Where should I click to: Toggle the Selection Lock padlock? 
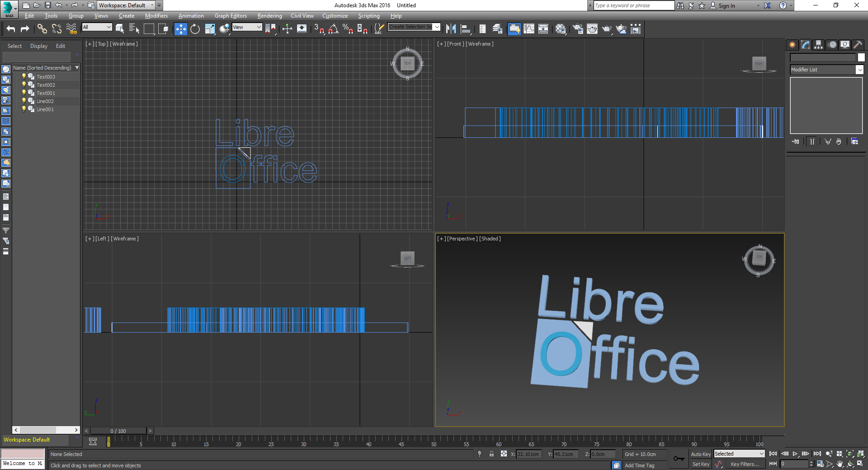point(491,454)
